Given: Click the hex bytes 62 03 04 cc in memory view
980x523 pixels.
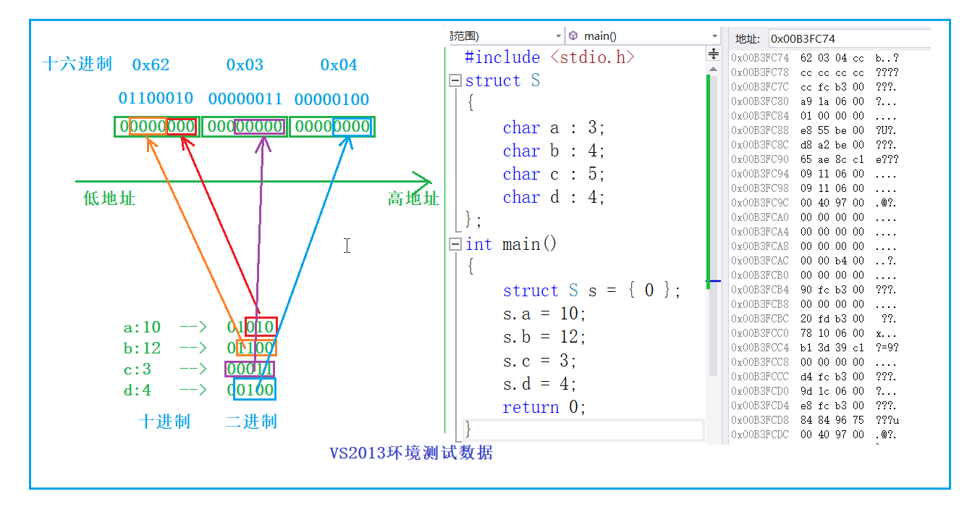Looking at the screenshot, I should tap(832, 57).
